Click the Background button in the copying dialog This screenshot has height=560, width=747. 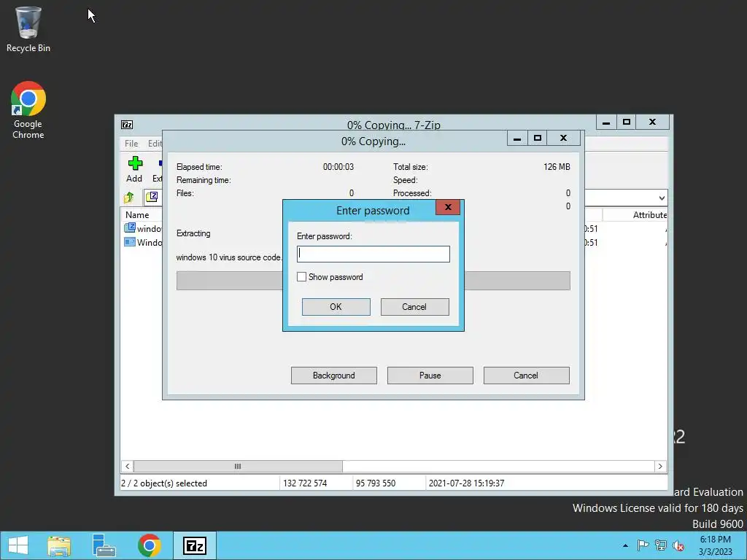[334, 376]
